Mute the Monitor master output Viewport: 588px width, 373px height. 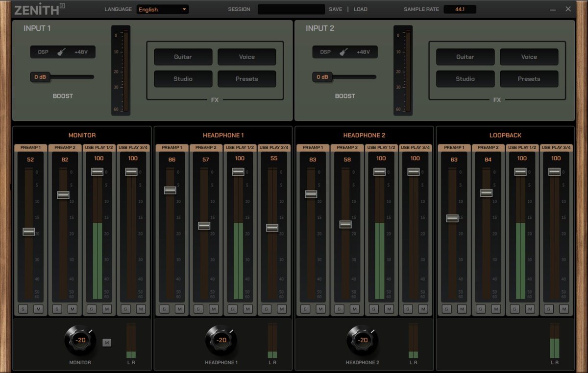[107, 343]
